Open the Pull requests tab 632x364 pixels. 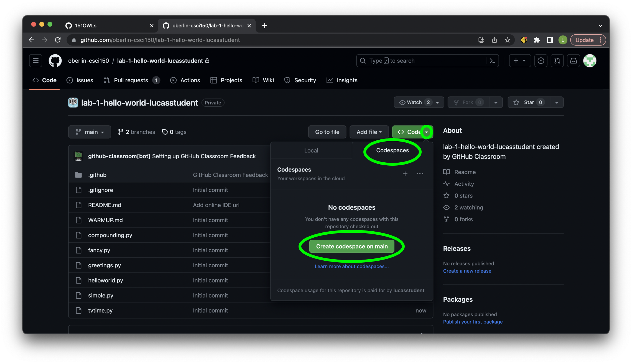pos(132,80)
